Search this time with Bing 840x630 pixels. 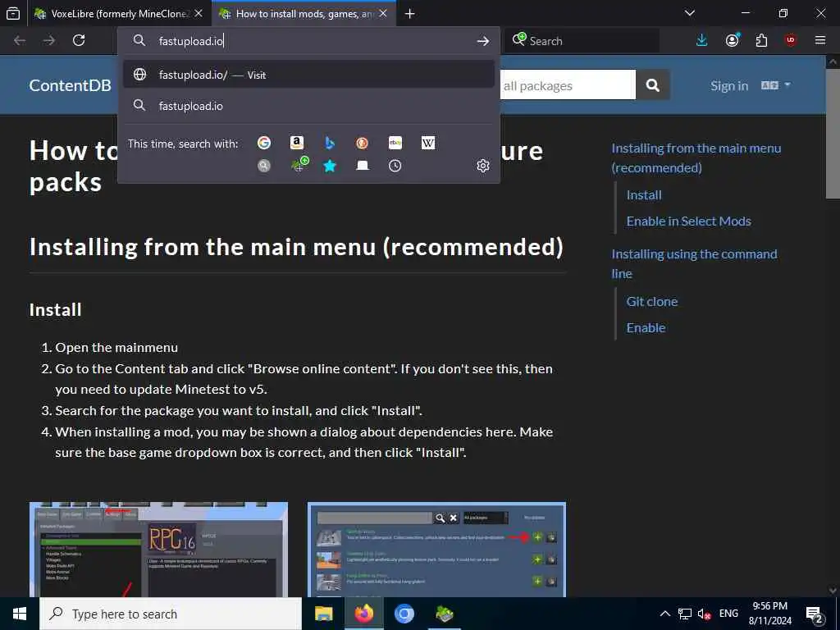pyautogui.click(x=330, y=143)
